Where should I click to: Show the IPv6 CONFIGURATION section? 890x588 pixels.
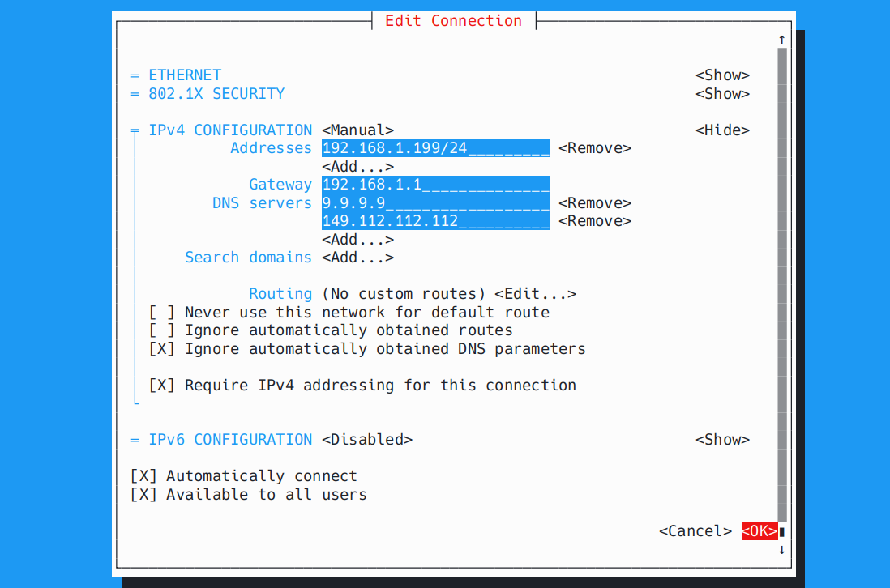[x=722, y=439]
